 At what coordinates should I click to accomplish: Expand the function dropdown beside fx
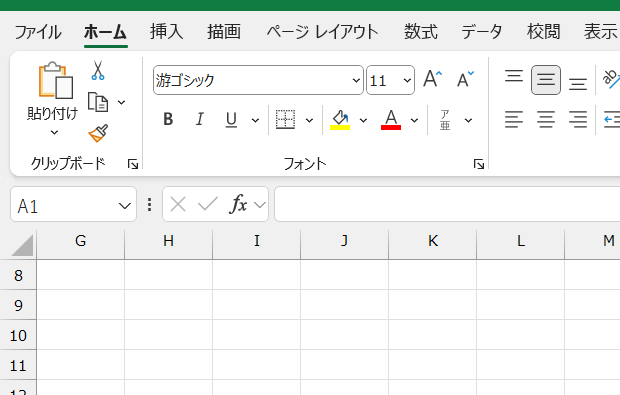point(260,205)
